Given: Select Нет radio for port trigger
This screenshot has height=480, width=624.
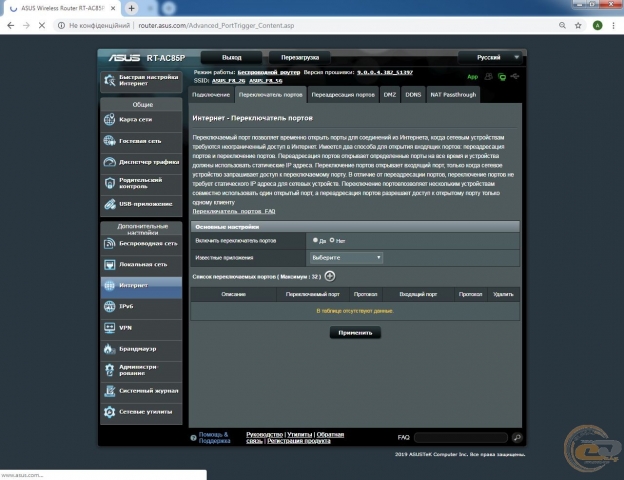Looking at the screenshot, I should (332, 240).
